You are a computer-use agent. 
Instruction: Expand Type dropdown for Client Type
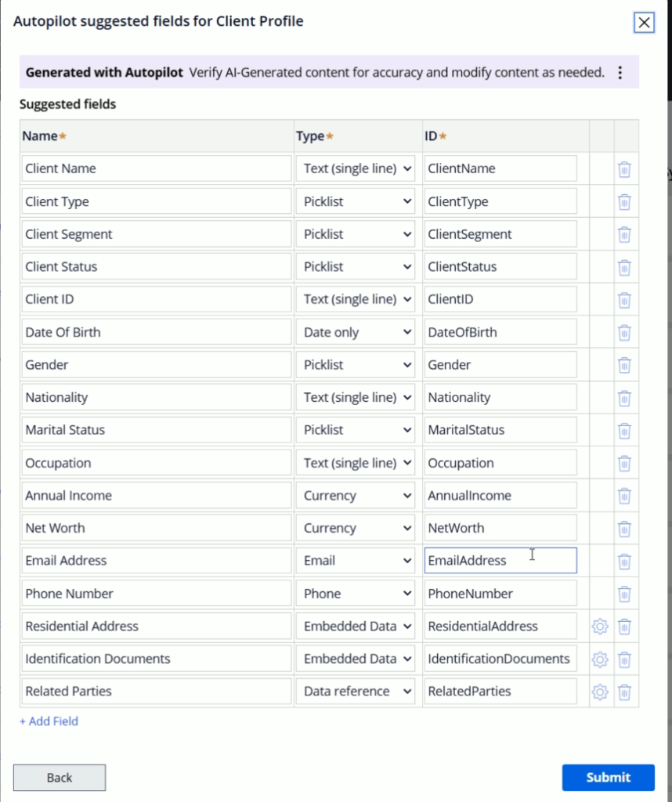click(356, 201)
